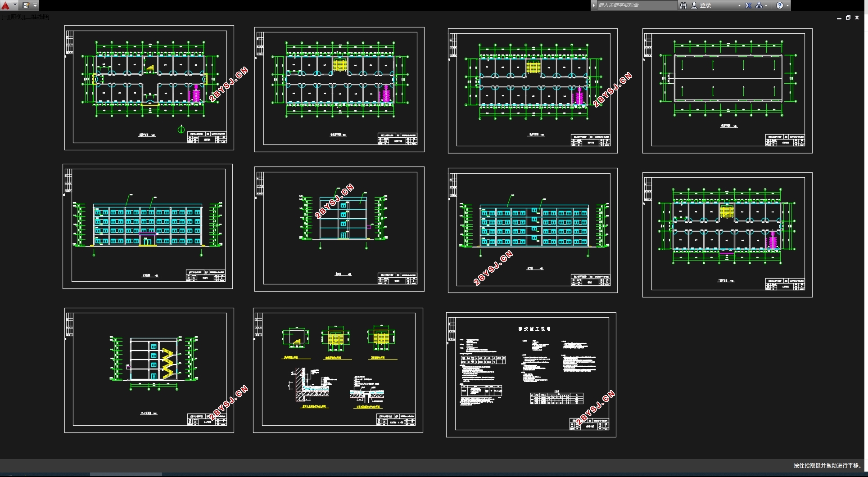Image resolution: width=868 pixels, height=477 pixels.
Task: Close the drawing window
Action: (x=857, y=18)
